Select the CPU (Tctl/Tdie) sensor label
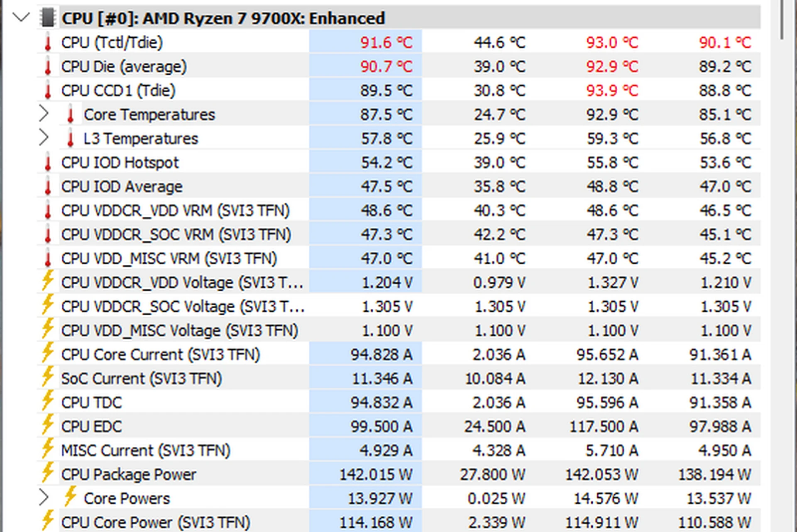Image resolution: width=797 pixels, height=532 pixels. [x=112, y=43]
